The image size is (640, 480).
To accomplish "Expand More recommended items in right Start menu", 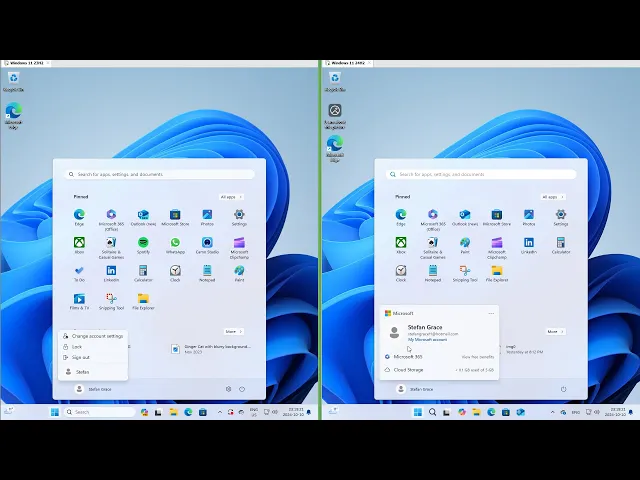I will coord(555,331).
